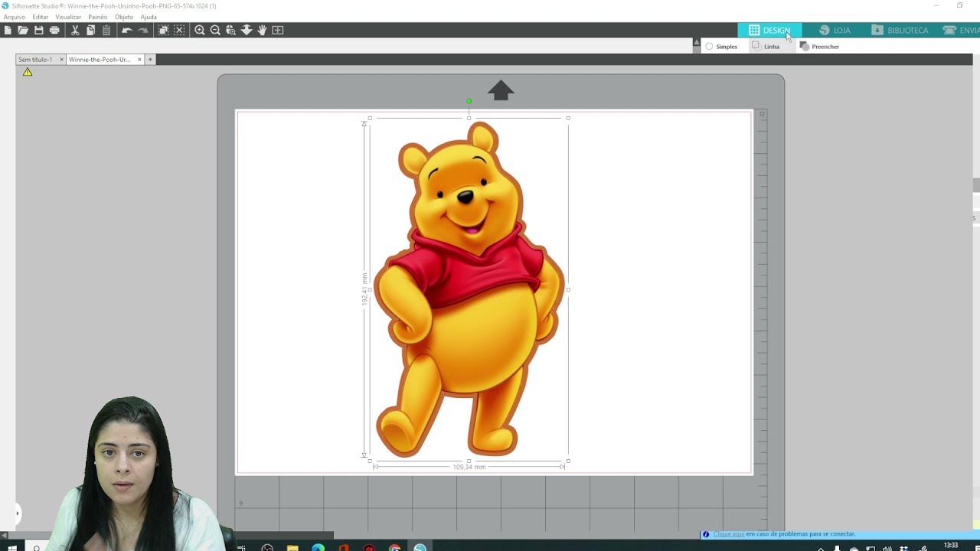
Task: Open the Visualizar menu
Action: (68, 17)
